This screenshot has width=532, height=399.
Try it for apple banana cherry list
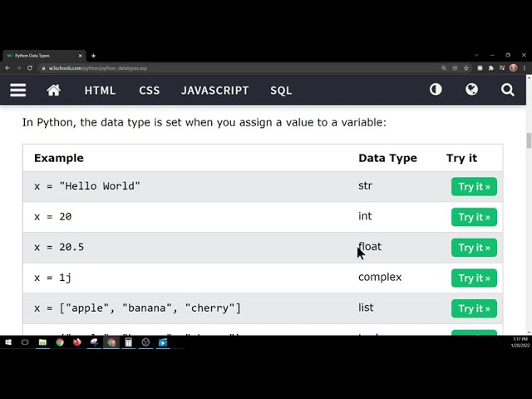[474, 308]
